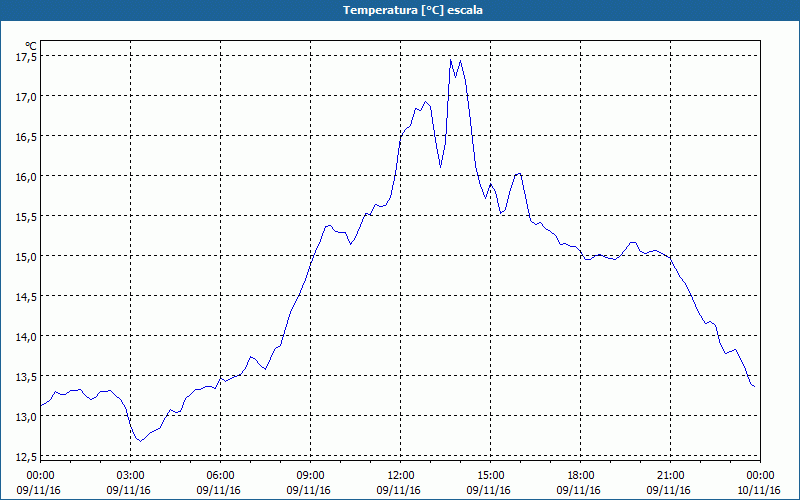The height and width of the screenshot is (500, 800).
Task: Click the 18:00 time axis label
Action: (581, 476)
